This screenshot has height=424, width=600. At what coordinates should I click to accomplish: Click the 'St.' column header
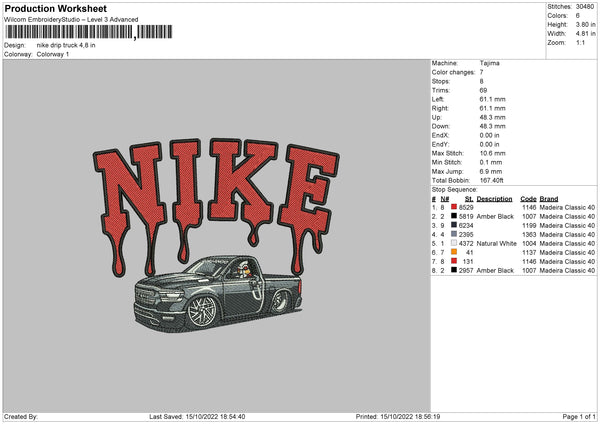(x=469, y=199)
